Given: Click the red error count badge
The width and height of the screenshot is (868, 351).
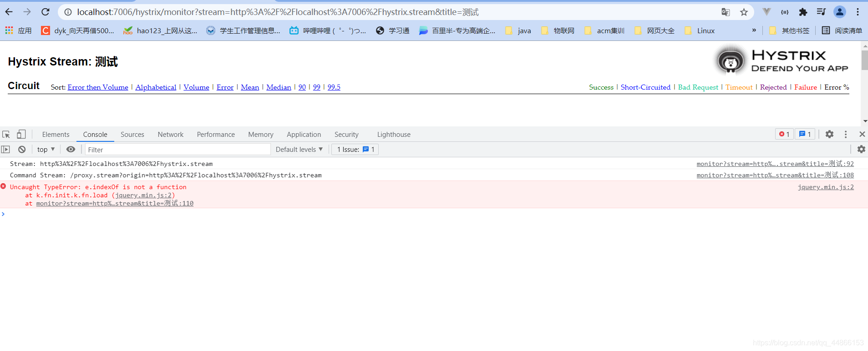Looking at the screenshot, I should 784,135.
